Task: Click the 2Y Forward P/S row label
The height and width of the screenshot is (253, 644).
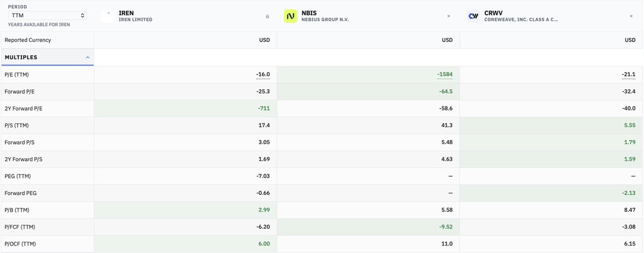Action: click(x=24, y=160)
